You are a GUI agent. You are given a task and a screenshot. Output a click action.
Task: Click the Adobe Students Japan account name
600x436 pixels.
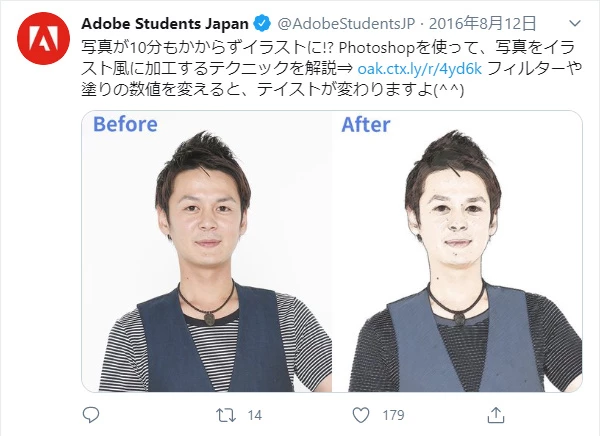(165, 24)
